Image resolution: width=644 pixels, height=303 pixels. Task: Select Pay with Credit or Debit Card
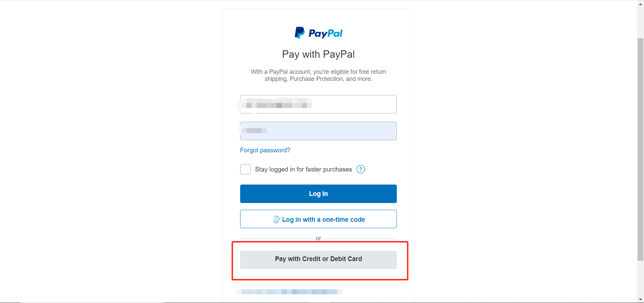(318, 260)
